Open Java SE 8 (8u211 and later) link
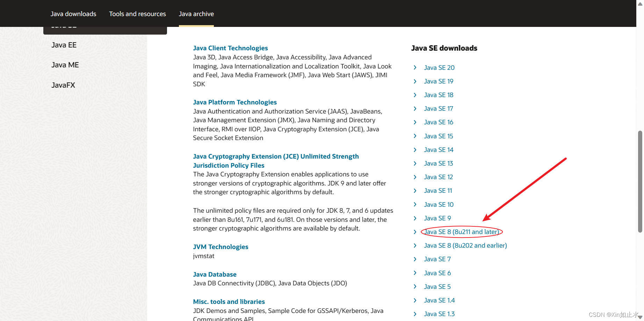The width and height of the screenshot is (644, 321). 462,232
